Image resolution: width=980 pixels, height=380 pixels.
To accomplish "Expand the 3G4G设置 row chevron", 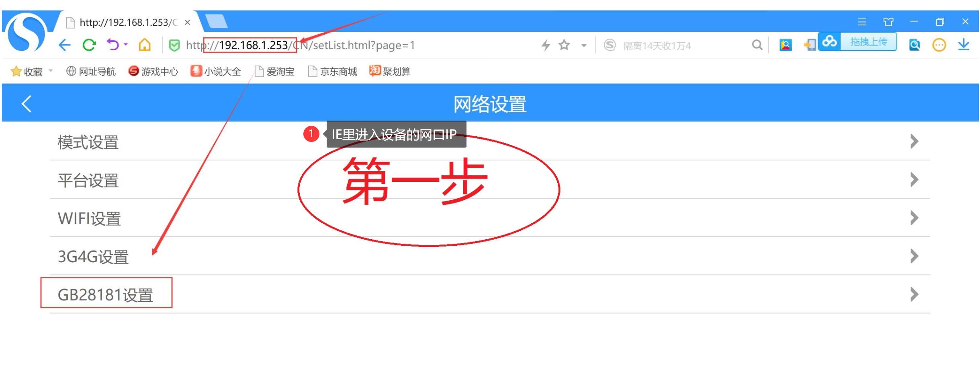I will [x=915, y=256].
